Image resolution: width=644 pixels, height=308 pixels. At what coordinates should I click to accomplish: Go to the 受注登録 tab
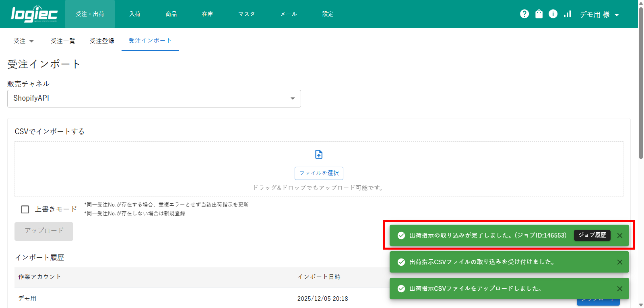point(102,41)
